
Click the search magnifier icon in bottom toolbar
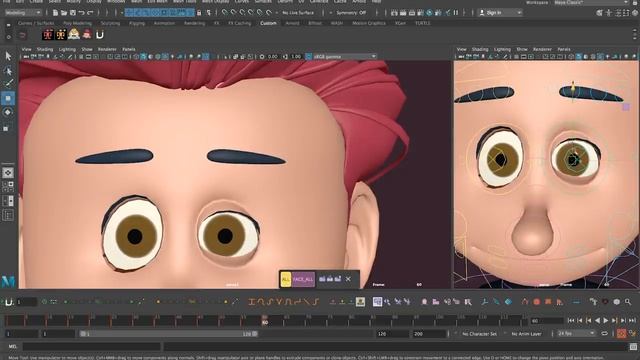tap(628, 302)
